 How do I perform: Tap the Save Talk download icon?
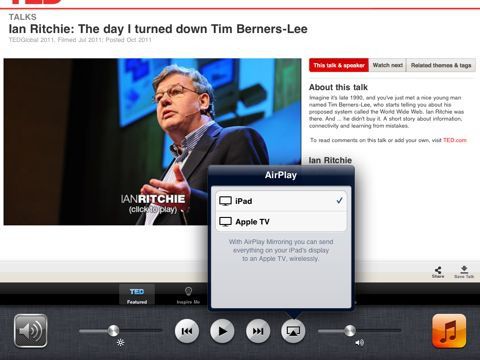[464, 272]
